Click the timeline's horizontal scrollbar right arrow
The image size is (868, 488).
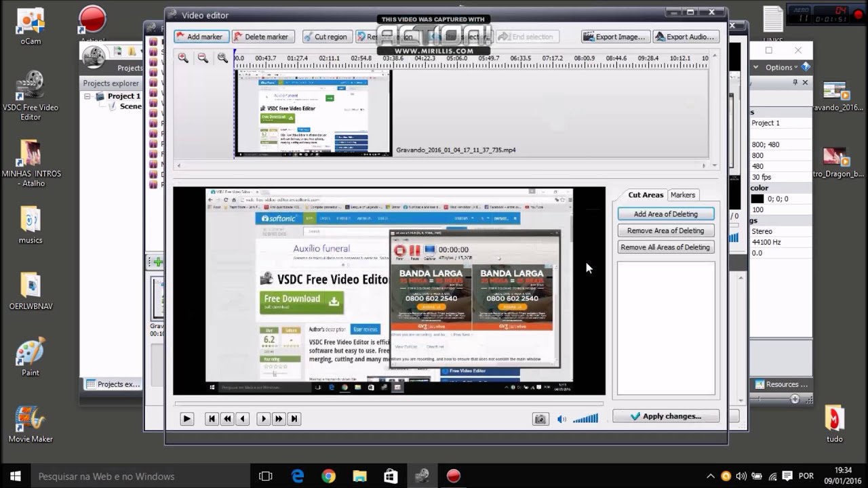click(705, 165)
